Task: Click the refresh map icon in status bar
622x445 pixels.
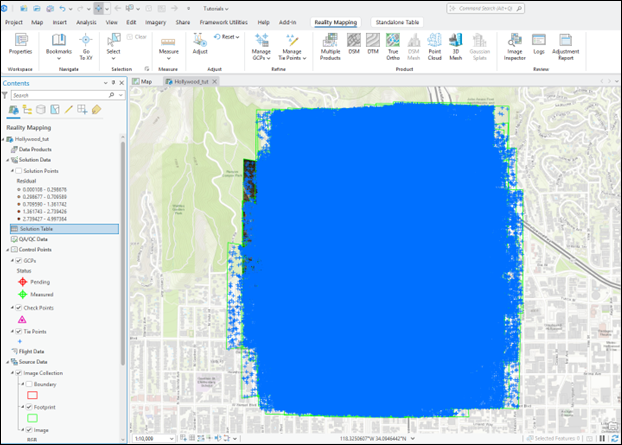Action: click(614, 438)
